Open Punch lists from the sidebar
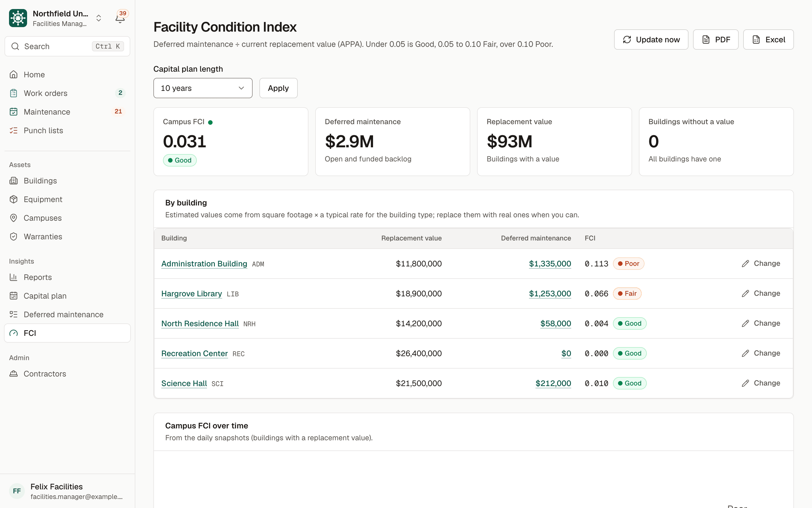 point(67,130)
